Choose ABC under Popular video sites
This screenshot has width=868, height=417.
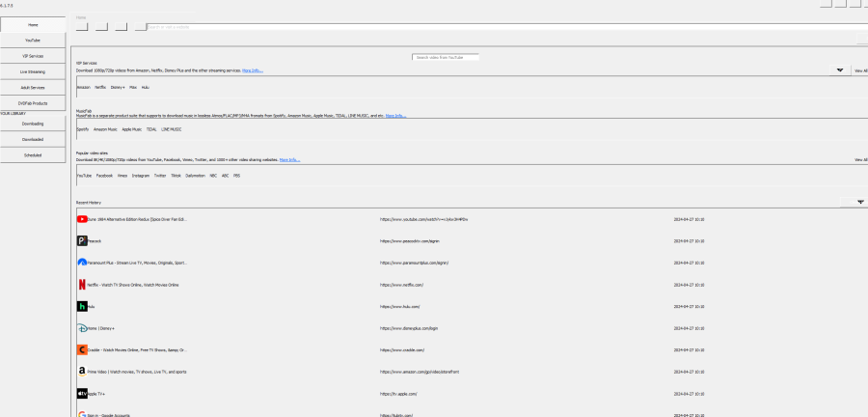226,175
